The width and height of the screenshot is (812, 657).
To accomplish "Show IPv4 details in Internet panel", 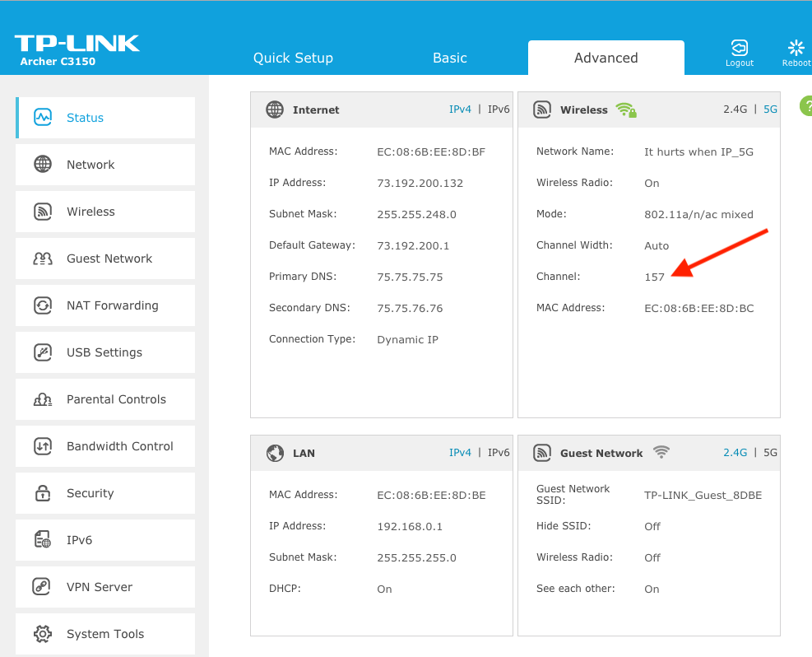I will 460,109.
